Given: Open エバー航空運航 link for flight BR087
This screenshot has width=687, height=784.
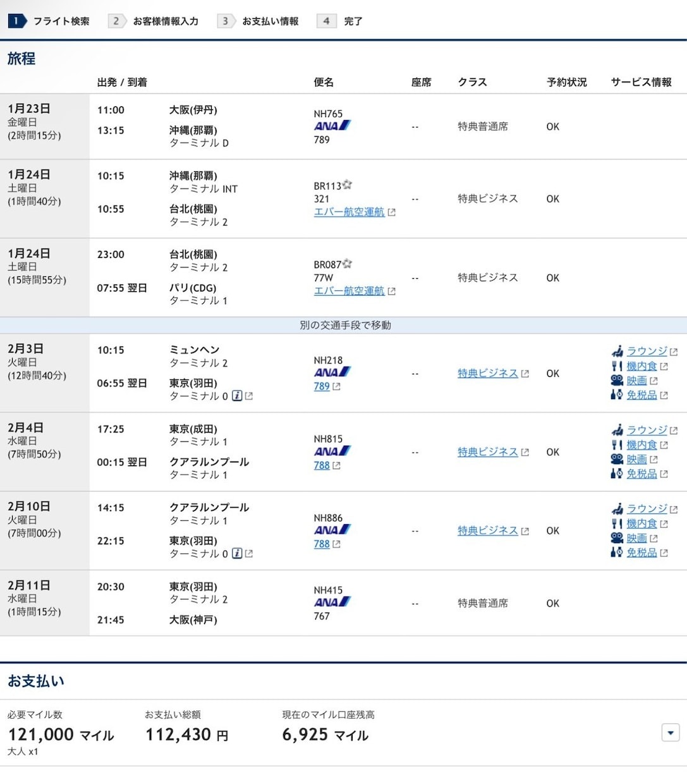Looking at the screenshot, I should pos(349,291).
